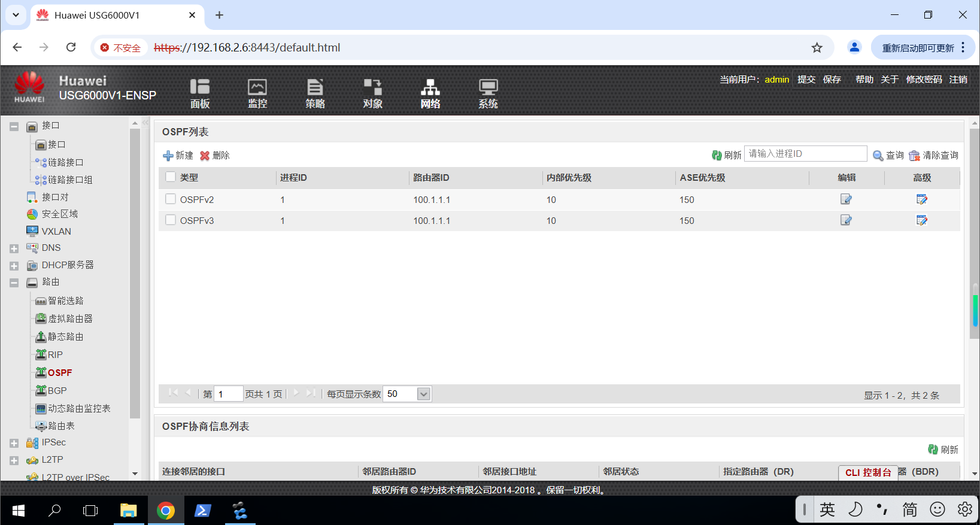Open the 策略 policy tab
Viewport: 980px width, 525px height.
[315, 94]
